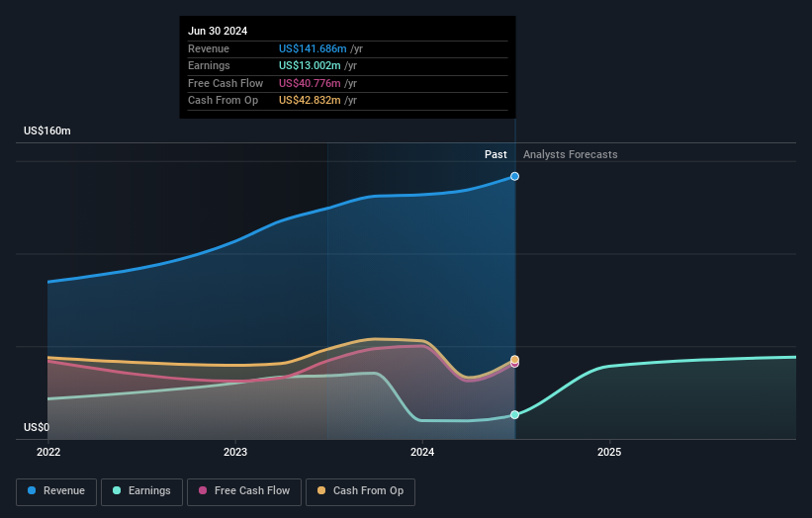Click the orange Cash From Op data point
Viewport: 812px width, 518px height.
(x=514, y=359)
